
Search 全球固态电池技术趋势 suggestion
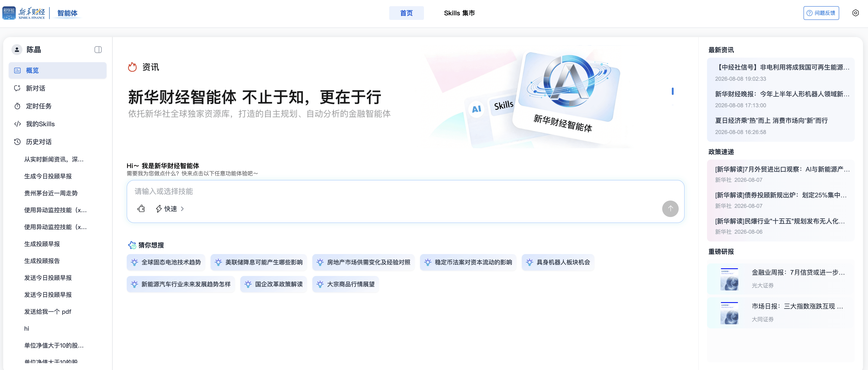tap(166, 262)
